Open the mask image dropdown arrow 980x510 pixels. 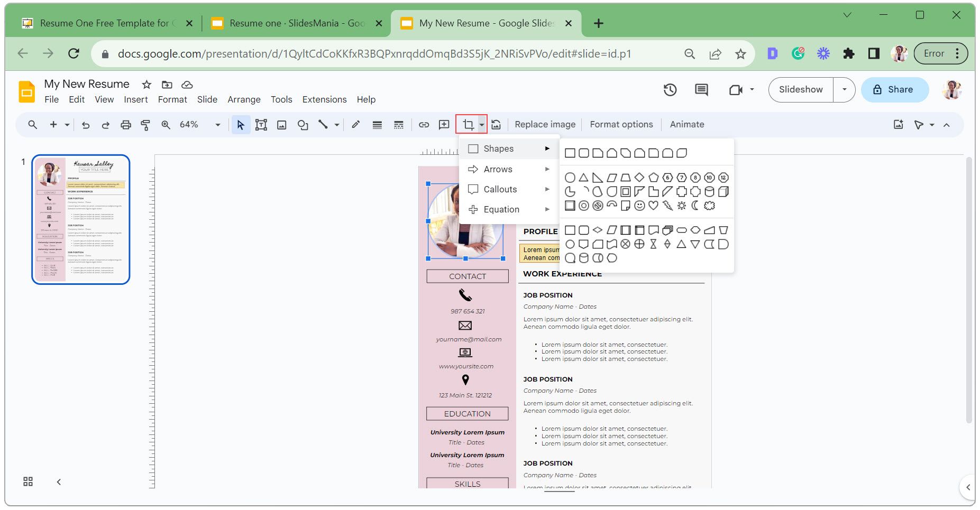481,125
